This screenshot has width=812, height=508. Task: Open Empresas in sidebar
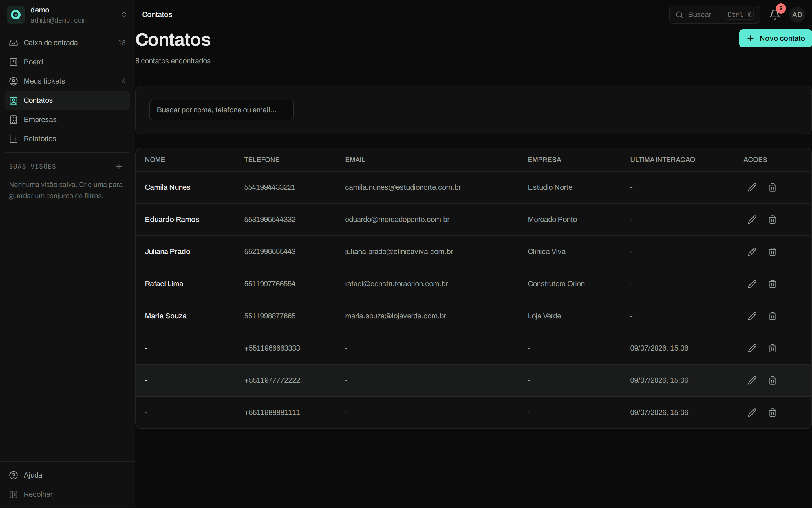click(x=67, y=119)
